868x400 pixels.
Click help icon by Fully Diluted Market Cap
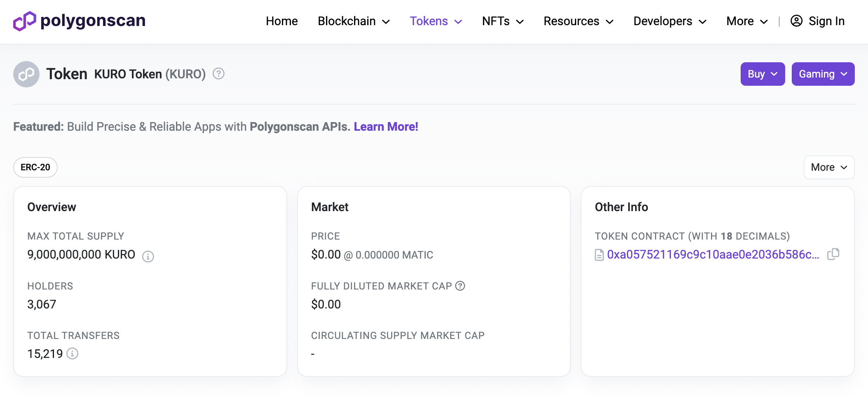pyautogui.click(x=460, y=286)
